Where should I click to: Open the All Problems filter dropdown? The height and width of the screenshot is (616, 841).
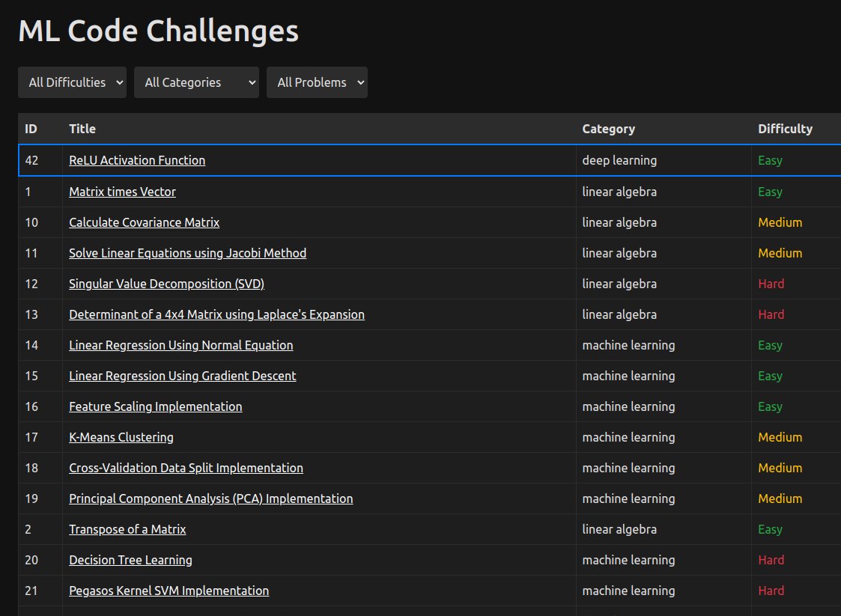click(x=317, y=82)
